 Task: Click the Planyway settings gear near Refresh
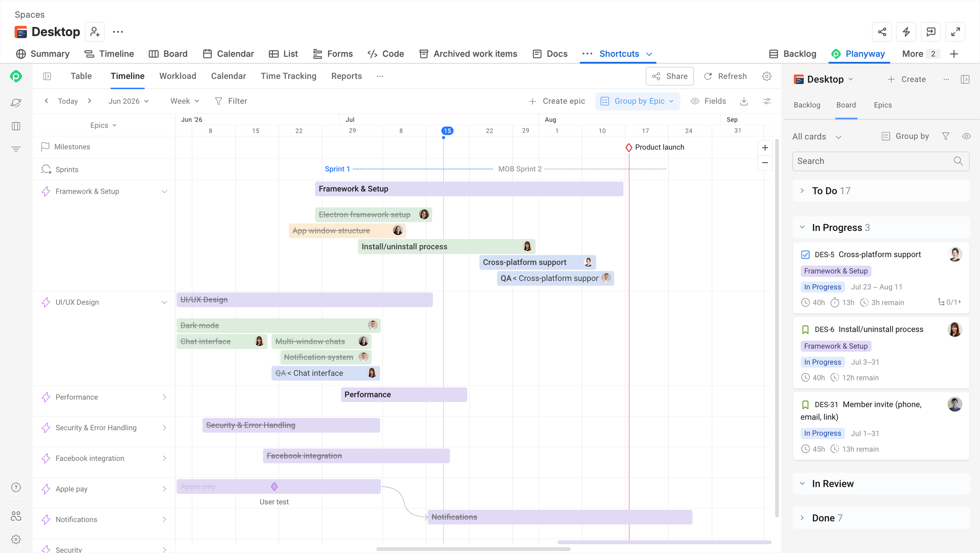pyautogui.click(x=767, y=76)
